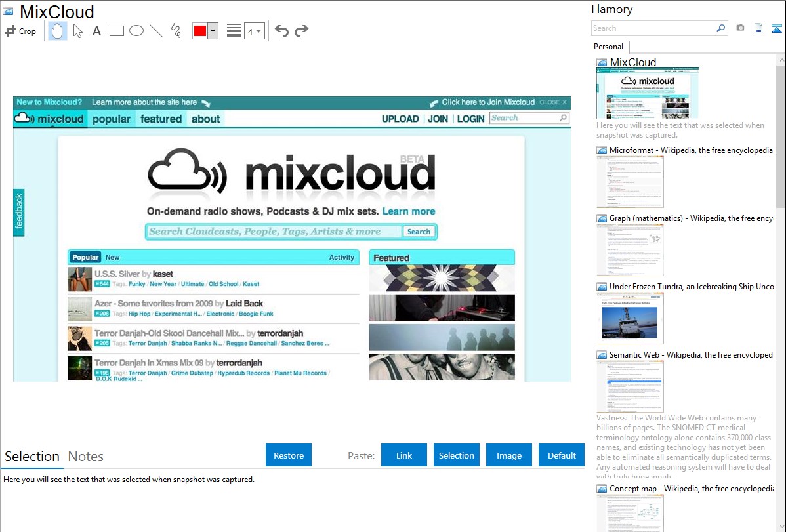Switch to the Notes tab
Image resolution: width=786 pixels, height=532 pixels.
click(86, 457)
